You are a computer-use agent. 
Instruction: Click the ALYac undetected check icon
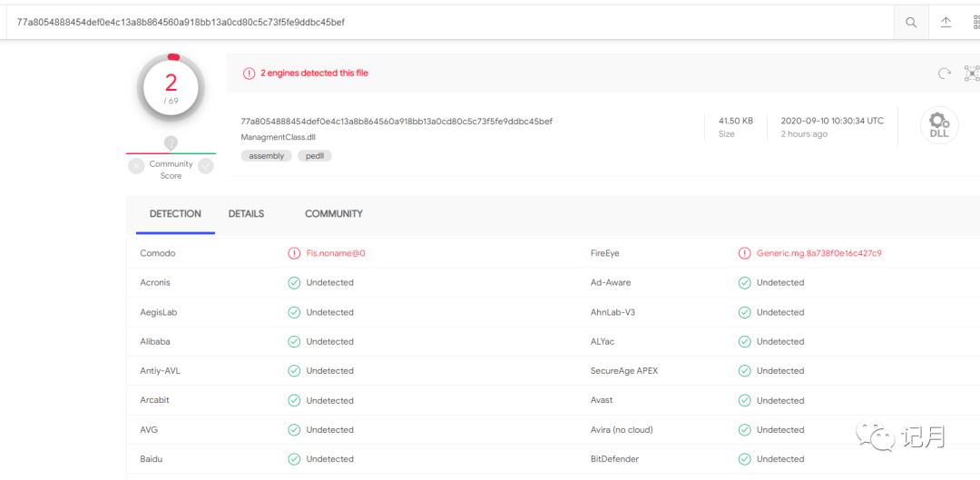point(744,341)
